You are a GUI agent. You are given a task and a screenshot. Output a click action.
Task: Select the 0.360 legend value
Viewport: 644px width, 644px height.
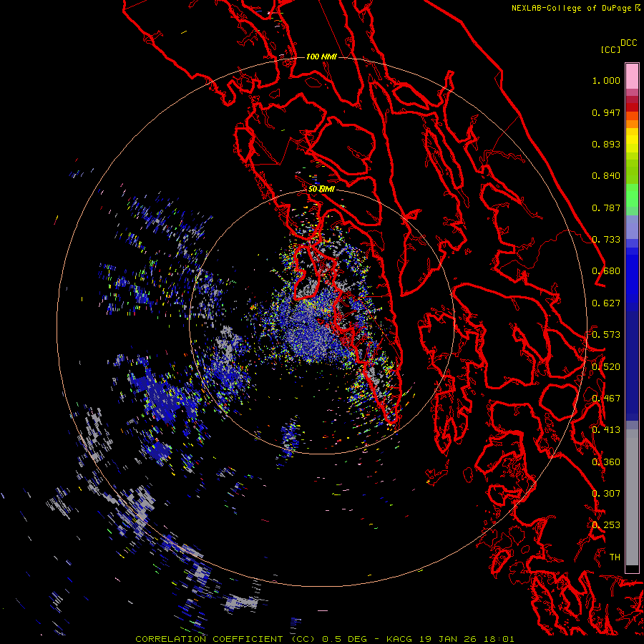pos(606,462)
